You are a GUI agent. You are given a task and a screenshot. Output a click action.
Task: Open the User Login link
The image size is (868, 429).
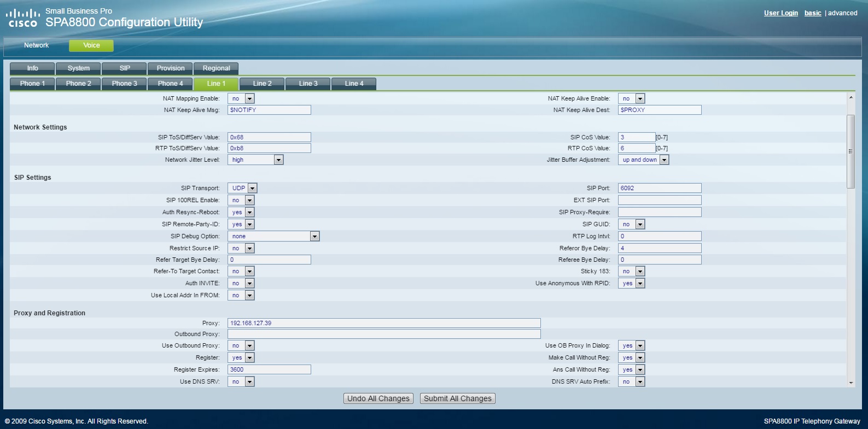point(780,13)
